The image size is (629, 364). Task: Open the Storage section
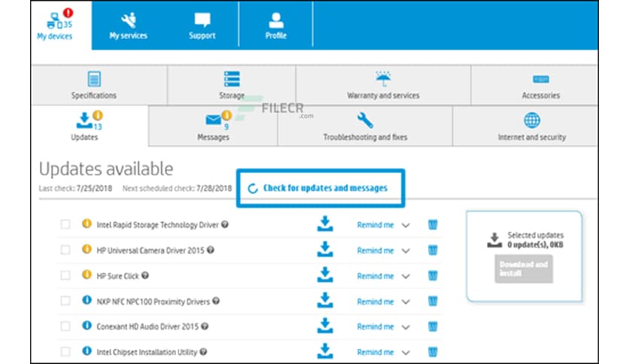(232, 85)
